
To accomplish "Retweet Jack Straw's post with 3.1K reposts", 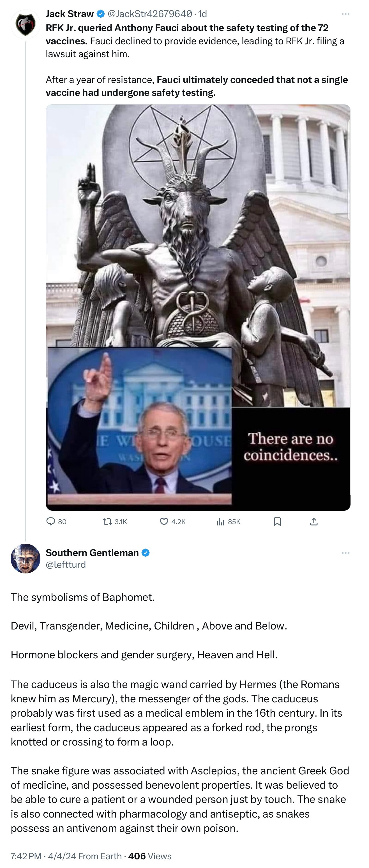I will click(x=115, y=522).
